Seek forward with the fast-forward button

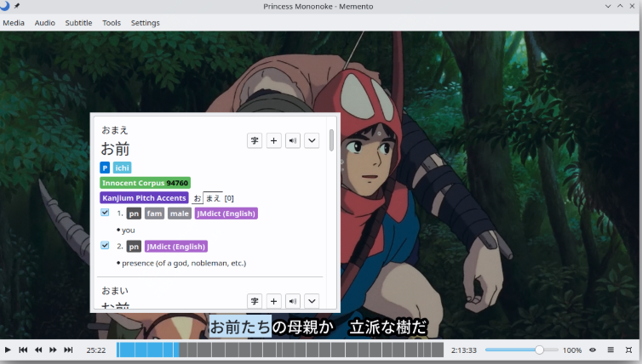(x=53, y=350)
